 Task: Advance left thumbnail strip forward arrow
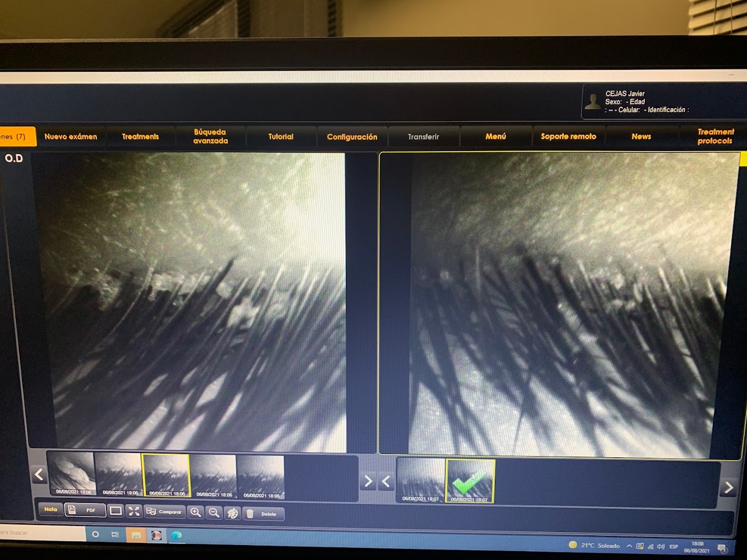(x=369, y=481)
